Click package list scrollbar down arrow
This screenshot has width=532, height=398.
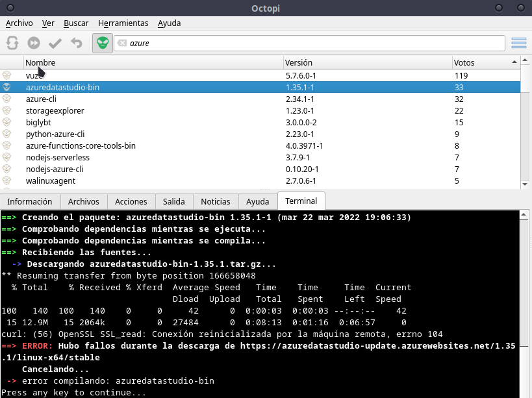tap(525, 184)
